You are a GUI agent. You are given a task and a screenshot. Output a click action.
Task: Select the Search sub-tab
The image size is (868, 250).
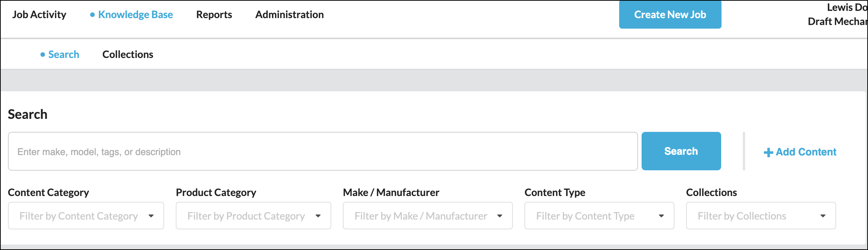coord(64,54)
